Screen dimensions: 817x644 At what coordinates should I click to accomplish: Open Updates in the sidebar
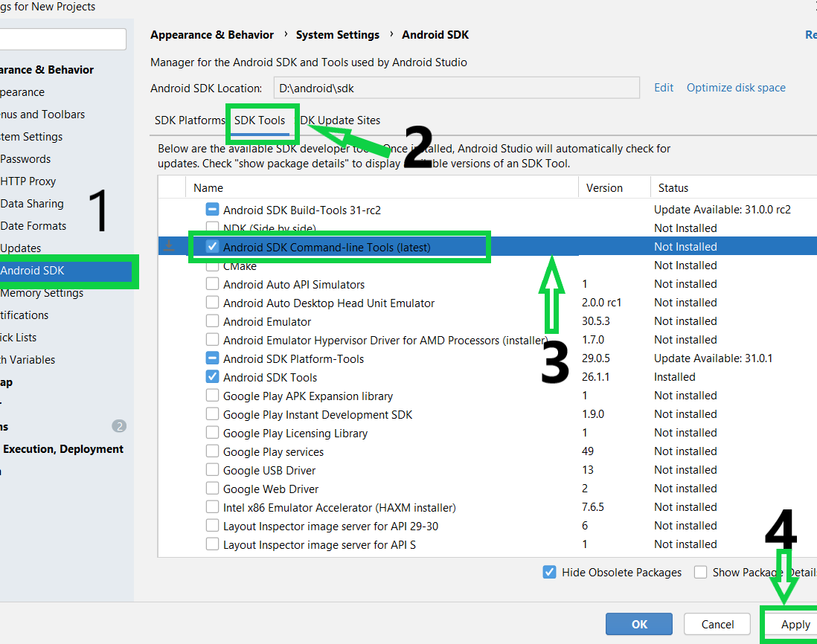tap(21, 248)
